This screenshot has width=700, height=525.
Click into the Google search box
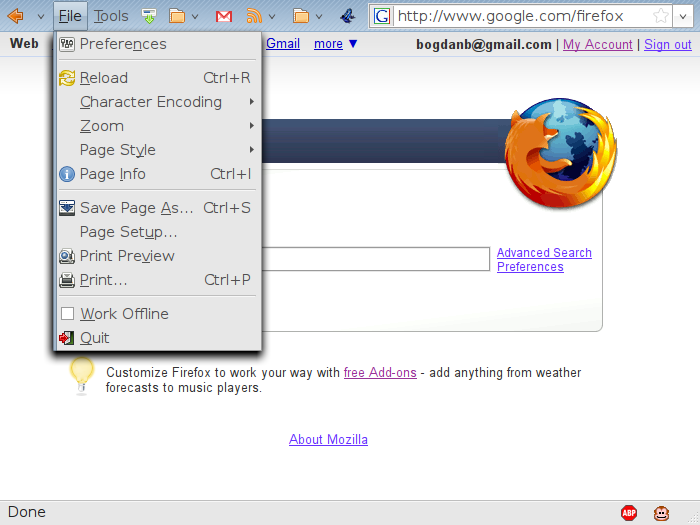pyautogui.click(x=376, y=259)
